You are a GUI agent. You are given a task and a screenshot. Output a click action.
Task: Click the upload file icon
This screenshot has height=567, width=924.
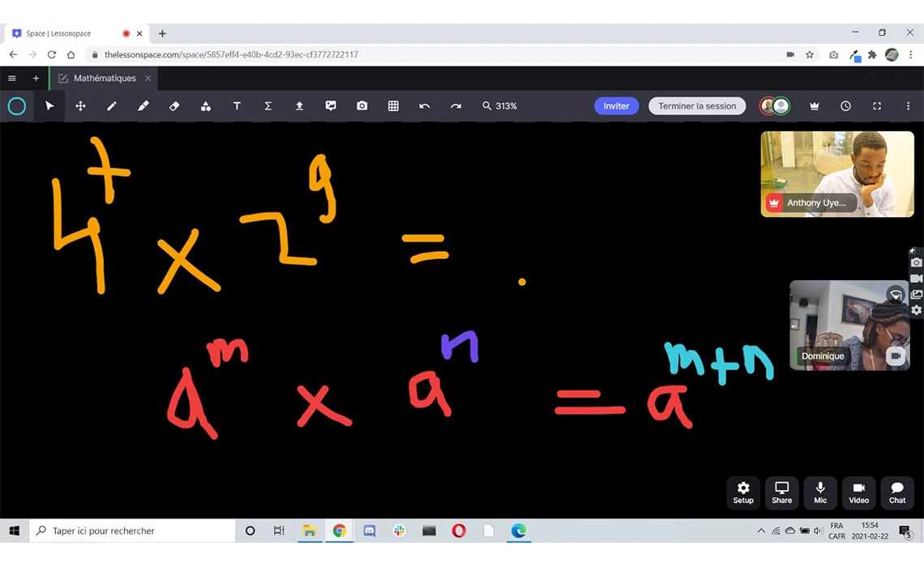pos(299,106)
